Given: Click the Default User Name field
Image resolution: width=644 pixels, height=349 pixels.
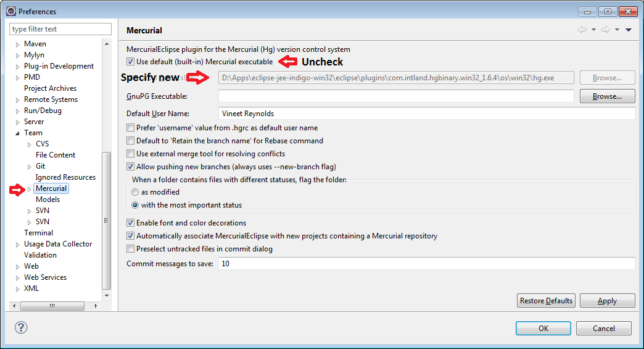Looking at the screenshot, I should tap(427, 114).
